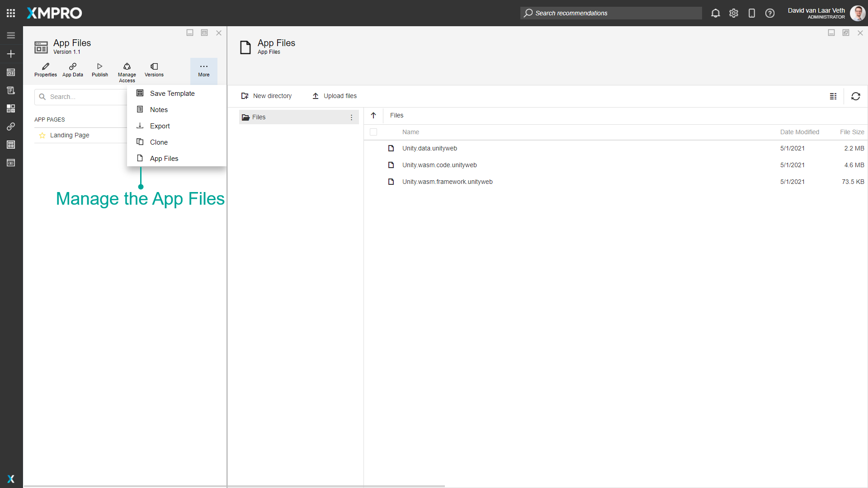
Task: Select the checkbox for Unity.data.unityweb row
Action: (x=373, y=148)
